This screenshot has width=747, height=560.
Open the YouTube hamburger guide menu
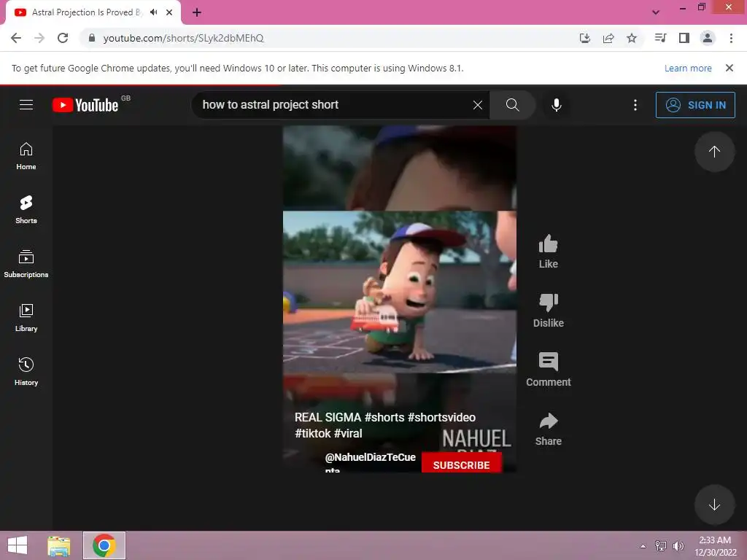click(26, 105)
